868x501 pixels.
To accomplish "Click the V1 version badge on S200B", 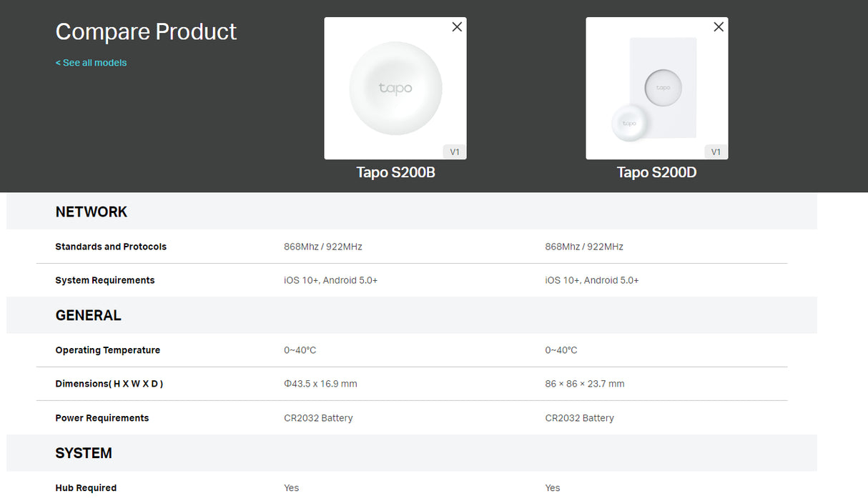I will click(454, 151).
